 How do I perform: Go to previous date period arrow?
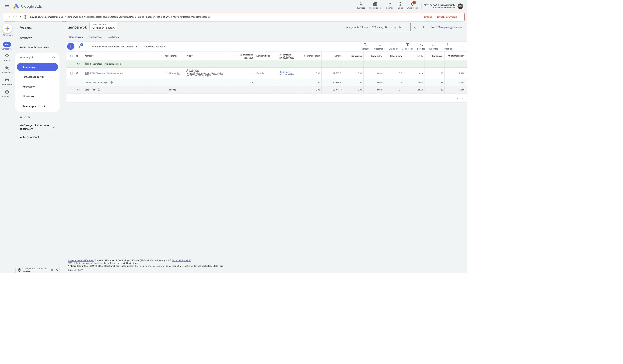[415, 27]
